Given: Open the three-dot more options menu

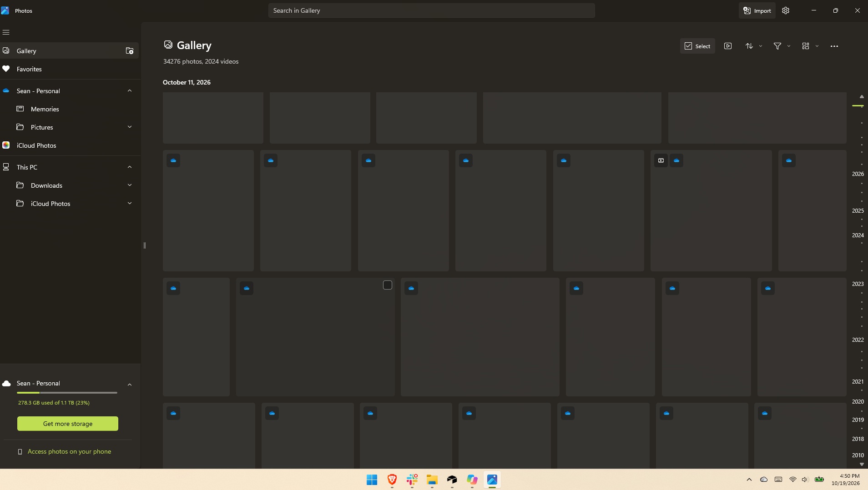Looking at the screenshot, I should pos(834,46).
